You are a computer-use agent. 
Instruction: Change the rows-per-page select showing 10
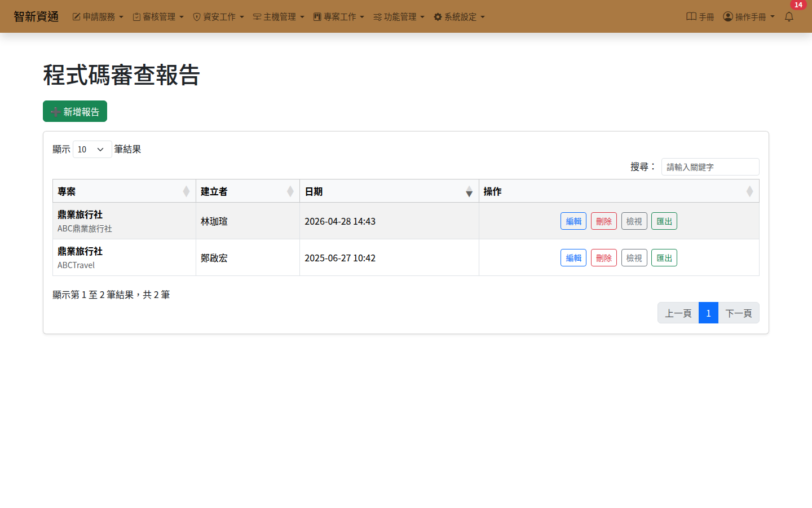92,150
